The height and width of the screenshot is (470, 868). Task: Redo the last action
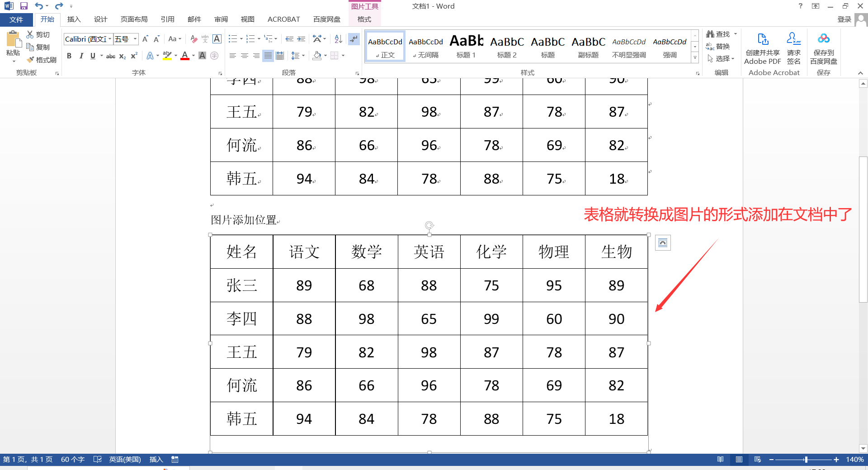coord(59,6)
